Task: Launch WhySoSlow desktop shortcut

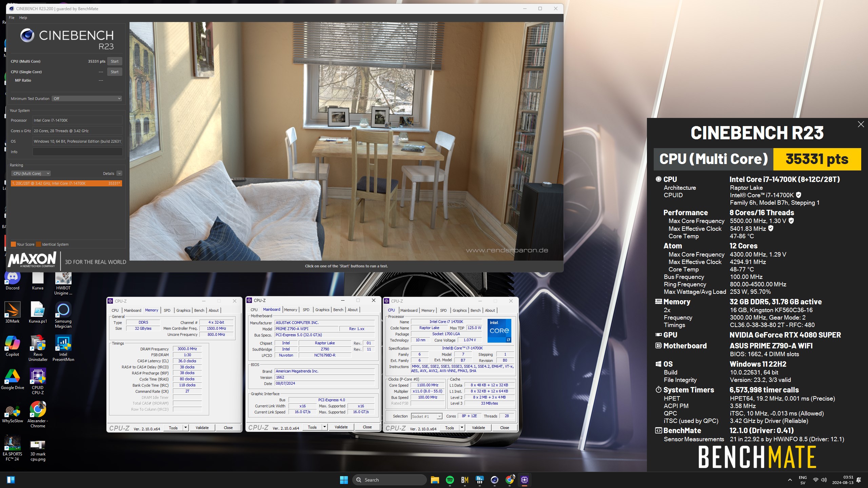Action: coord(13,412)
